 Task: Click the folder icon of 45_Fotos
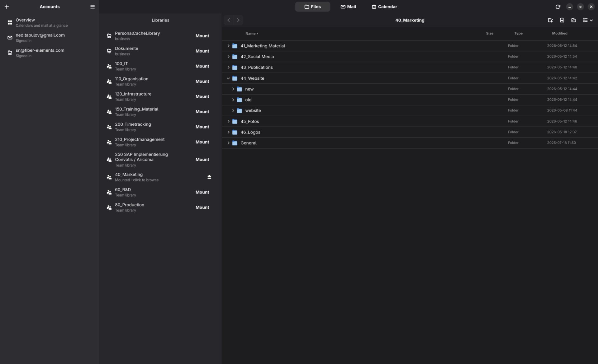coord(235,122)
